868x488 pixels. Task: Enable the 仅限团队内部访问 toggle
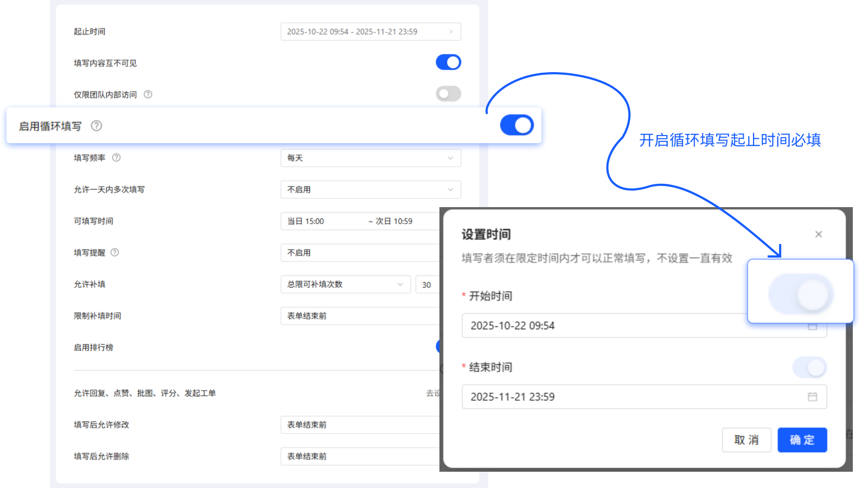tap(448, 93)
